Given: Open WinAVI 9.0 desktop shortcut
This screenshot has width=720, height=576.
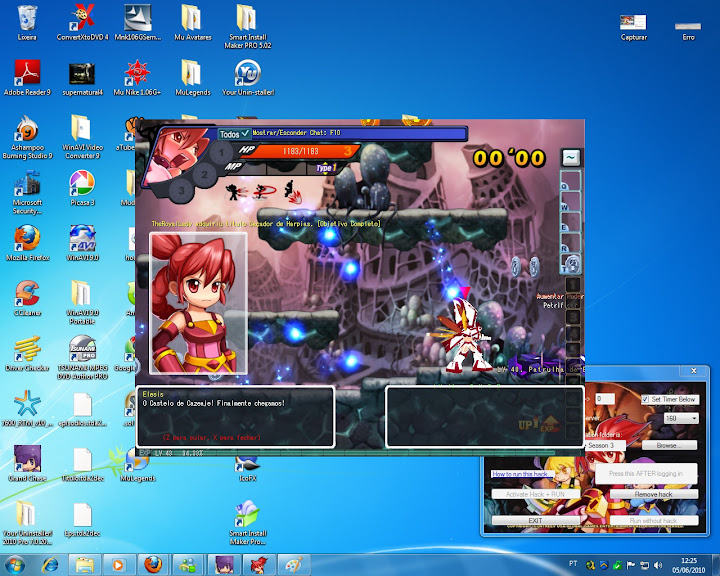Looking at the screenshot, I should 82,243.
